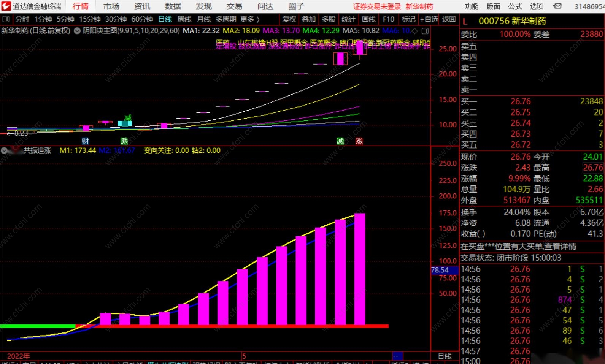The width and height of the screenshot is (605, 364).
Task: Click the red 涨 marker under the chart
Action: point(359,141)
